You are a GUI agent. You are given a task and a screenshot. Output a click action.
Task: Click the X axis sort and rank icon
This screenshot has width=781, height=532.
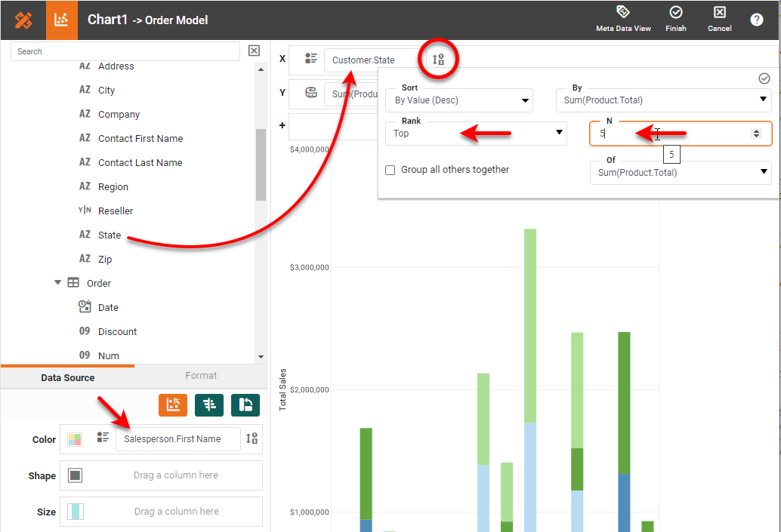pos(438,60)
